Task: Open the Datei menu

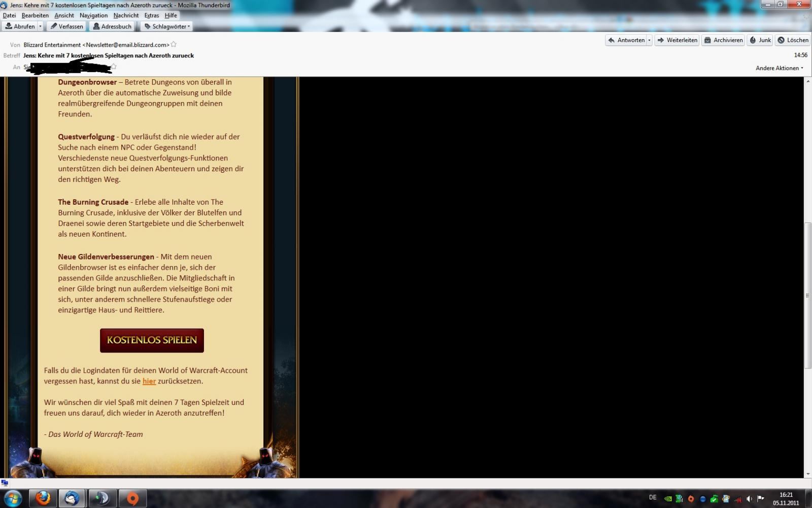Action: pyautogui.click(x=9, y=15)
